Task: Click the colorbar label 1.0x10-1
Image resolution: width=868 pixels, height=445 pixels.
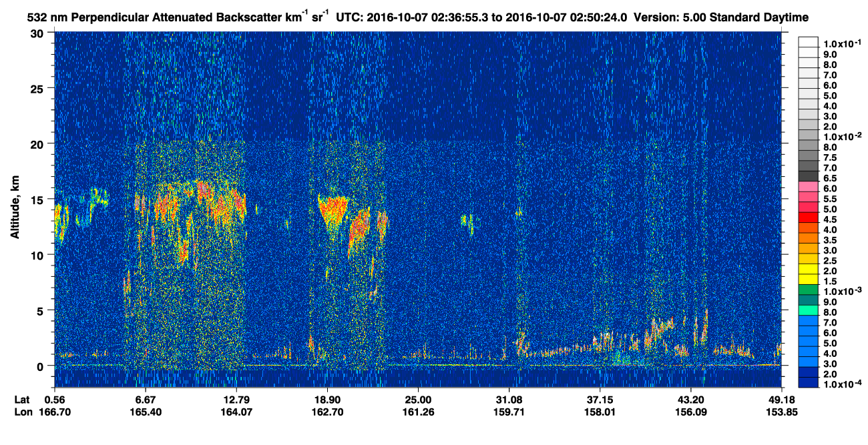Action: (x=842, y=43)
